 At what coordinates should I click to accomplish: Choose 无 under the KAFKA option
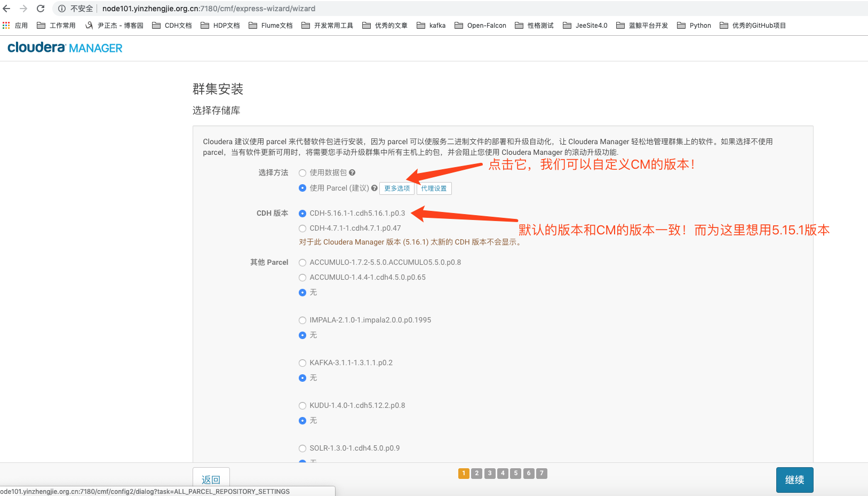coord(302,378)
